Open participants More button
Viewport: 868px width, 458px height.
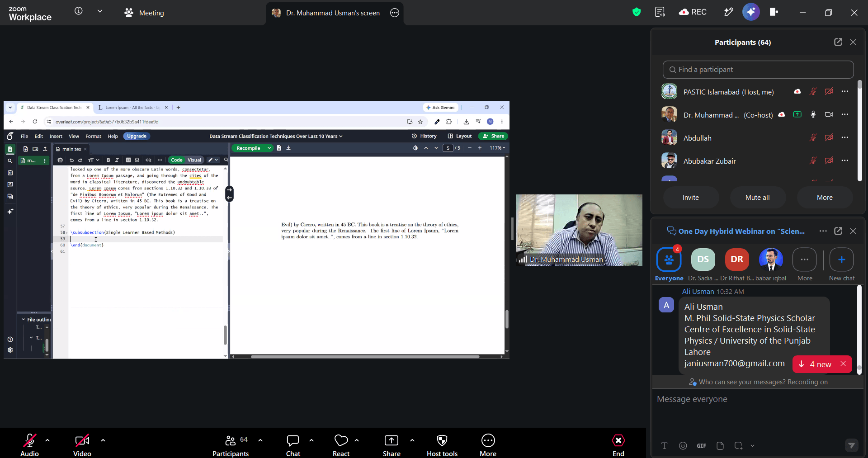coord(825,198)
